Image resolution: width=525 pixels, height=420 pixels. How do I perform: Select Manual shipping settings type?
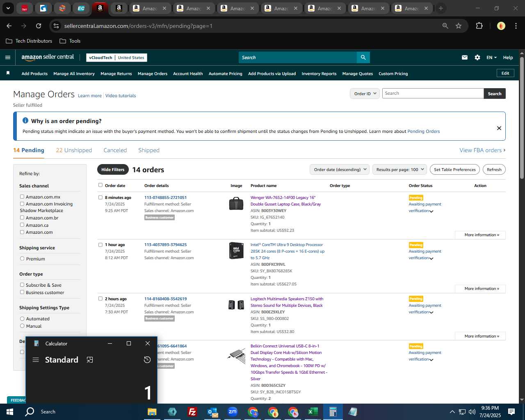(x=22, y=326)
